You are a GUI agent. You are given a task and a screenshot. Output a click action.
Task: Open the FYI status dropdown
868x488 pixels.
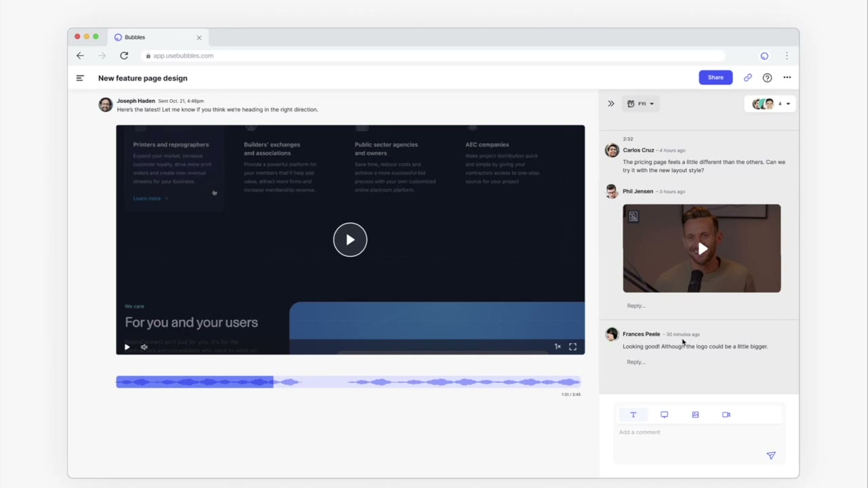coord(641,104)
